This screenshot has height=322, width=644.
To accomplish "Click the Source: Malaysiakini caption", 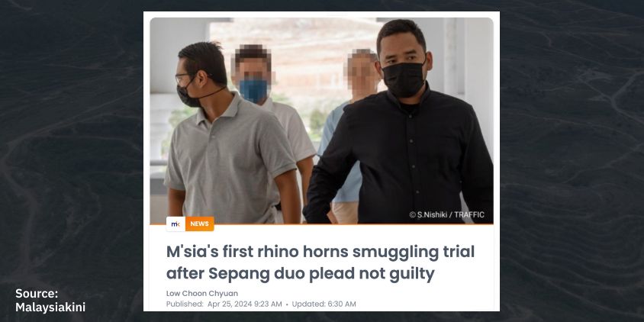I will (50, 300).
